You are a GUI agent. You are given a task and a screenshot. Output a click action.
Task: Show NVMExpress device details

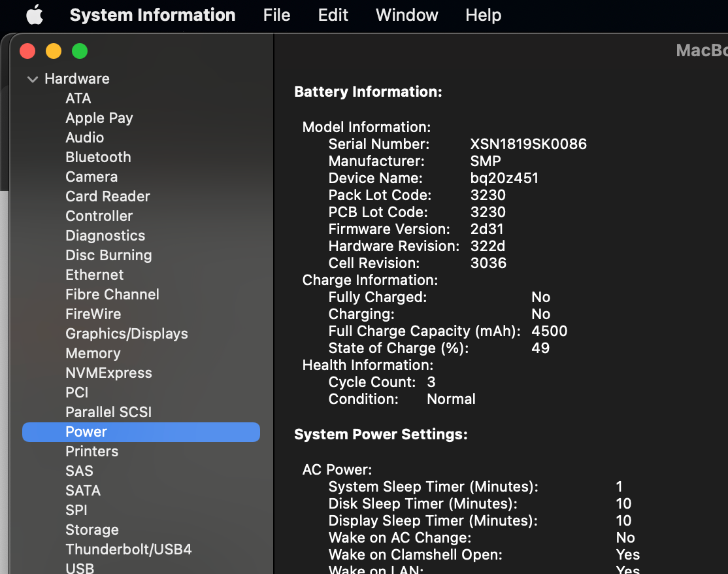(108, 373)
